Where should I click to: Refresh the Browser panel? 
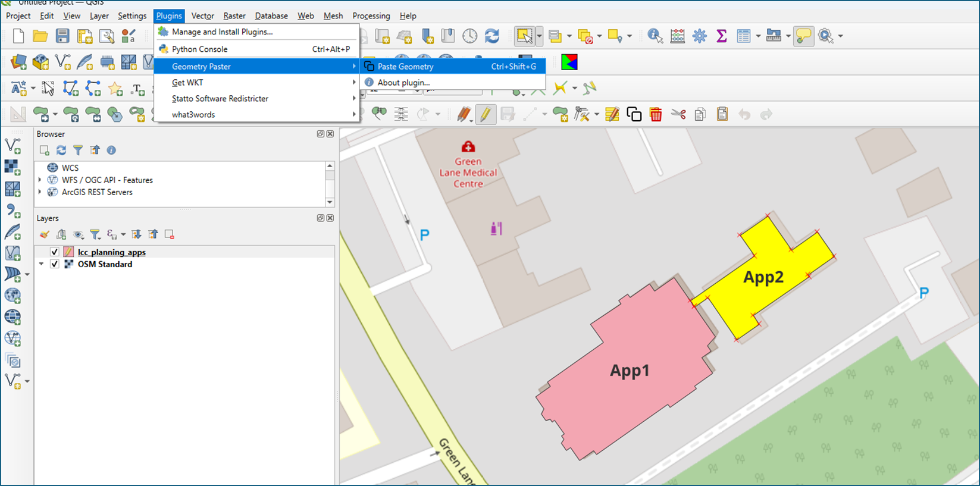(61, 150)
